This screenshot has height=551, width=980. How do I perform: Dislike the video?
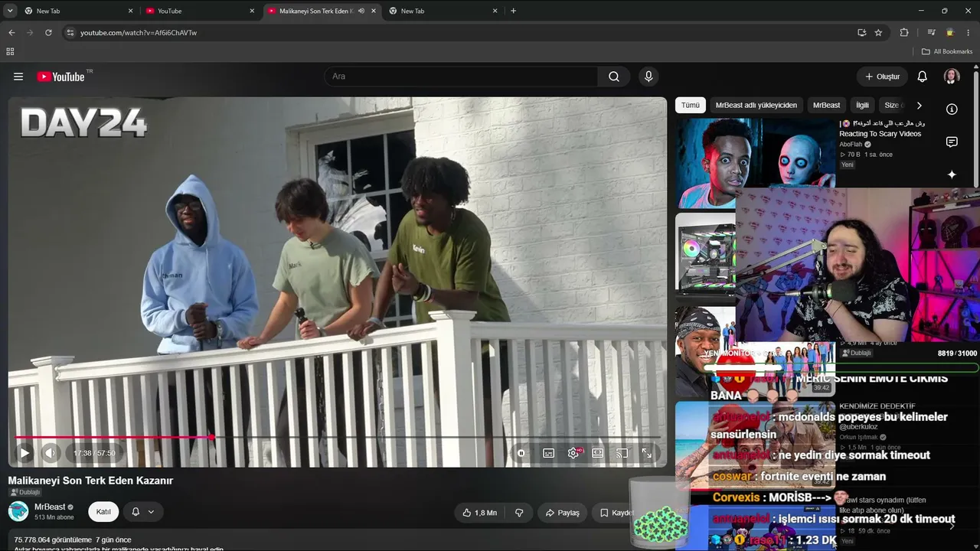(519, 513)
